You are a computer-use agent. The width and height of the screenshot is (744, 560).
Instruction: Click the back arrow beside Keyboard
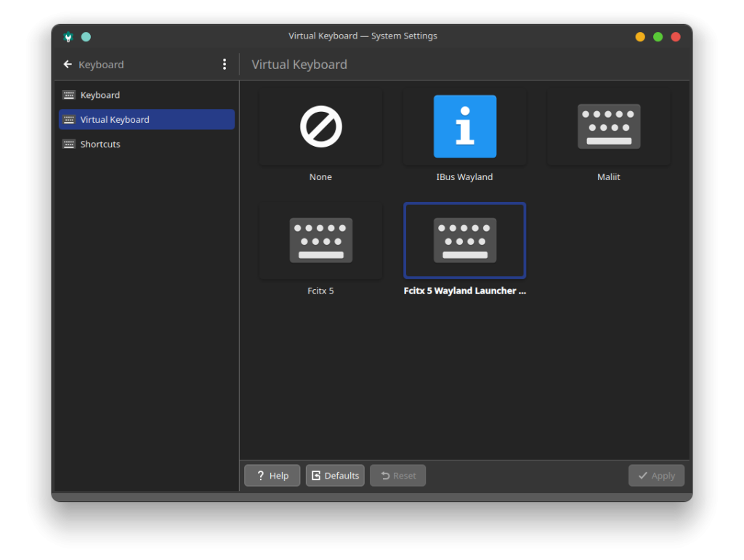point(68,65)
